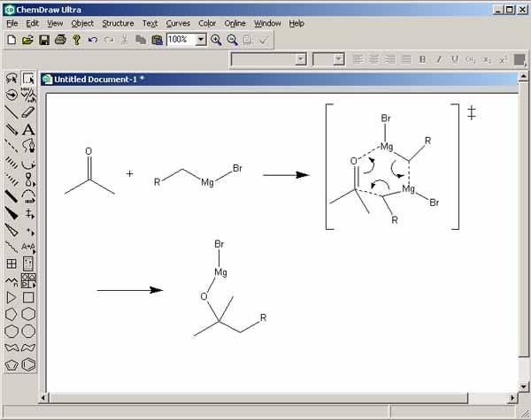
Task: Toggle Underline text formatting
Action: (x=455, y=59)
